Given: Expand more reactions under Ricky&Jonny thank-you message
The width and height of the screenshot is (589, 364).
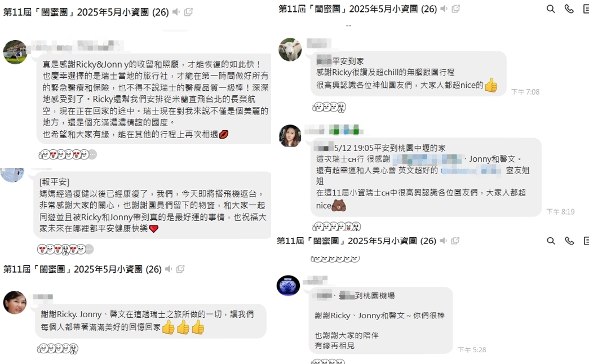Looking at the screenshot, I should [93, 154].
